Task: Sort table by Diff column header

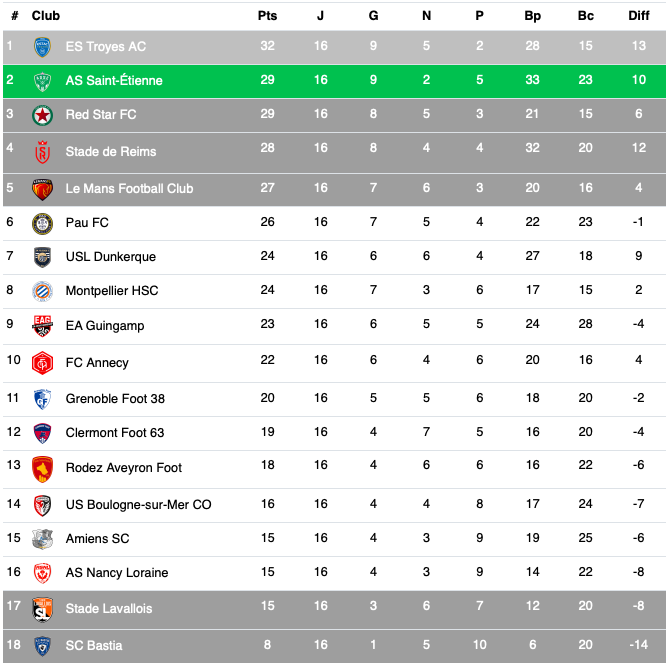Action: 639,16
